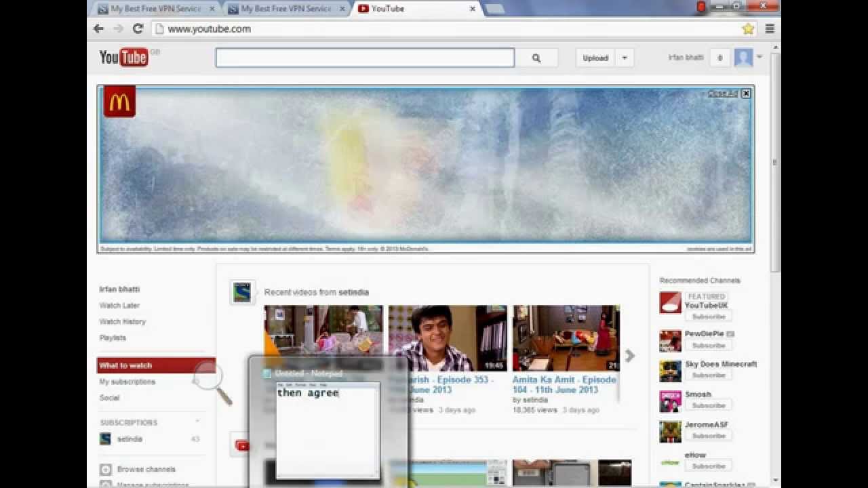Image resolution: width=868 pixels, height=488 pixels.
Task: Click the McDonald's logo in the ad
Action: click(119, 102)
